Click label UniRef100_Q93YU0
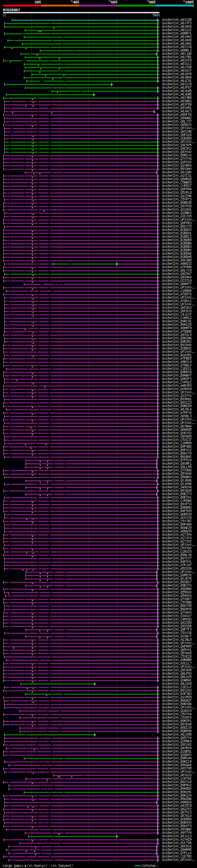197x868 pixels. point(177,152)
